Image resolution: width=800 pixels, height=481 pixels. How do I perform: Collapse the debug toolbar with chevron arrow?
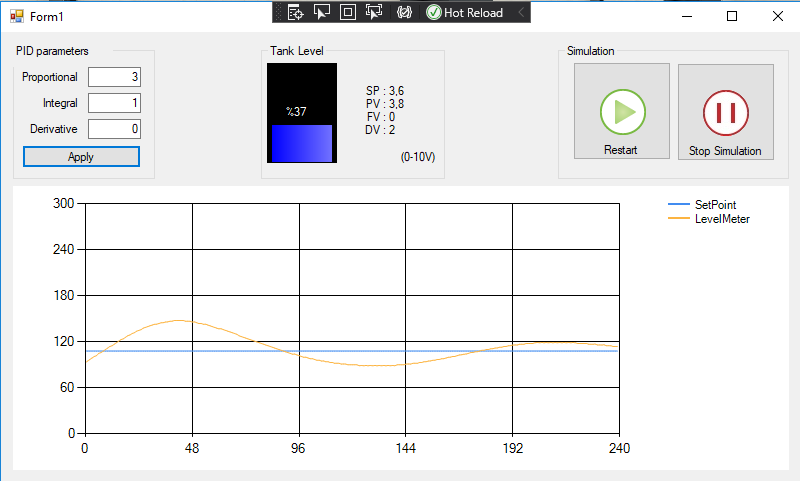pyautogui.click(x=521, y=12)
